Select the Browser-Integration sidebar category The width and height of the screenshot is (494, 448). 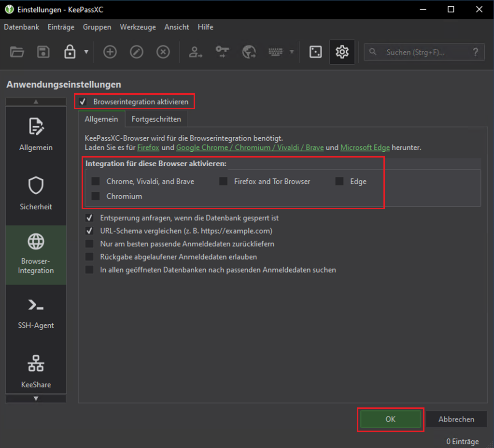click(x=36, y=255)
